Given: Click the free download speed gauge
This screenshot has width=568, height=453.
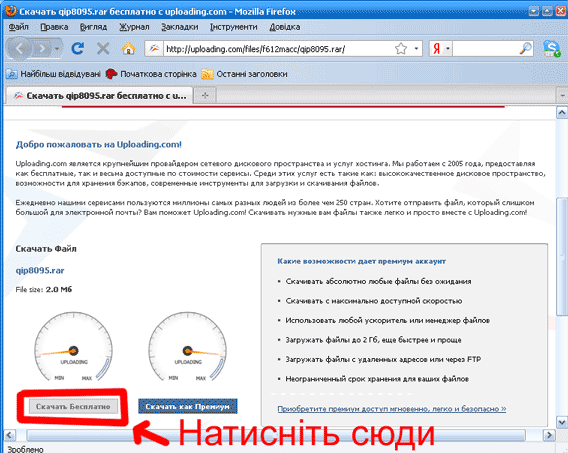Looking at the screenshot, I should click(74, 347).
